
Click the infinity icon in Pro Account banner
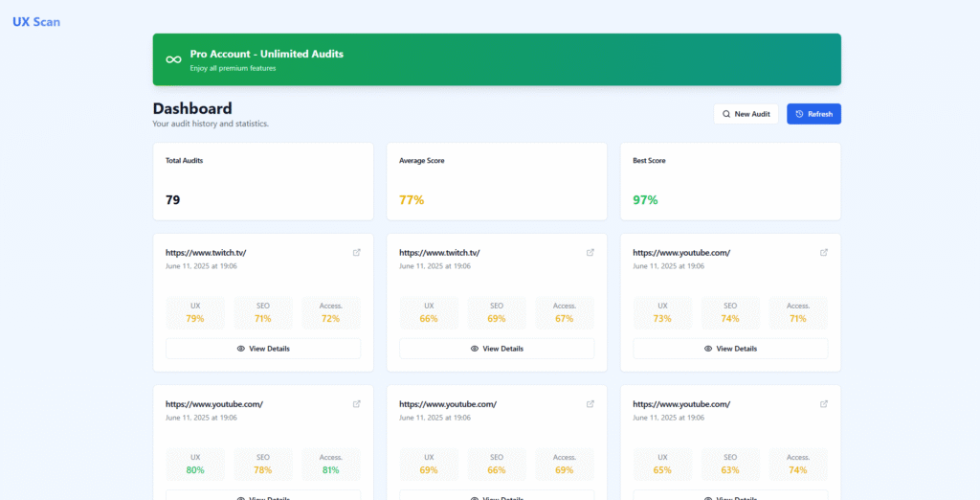173,59
